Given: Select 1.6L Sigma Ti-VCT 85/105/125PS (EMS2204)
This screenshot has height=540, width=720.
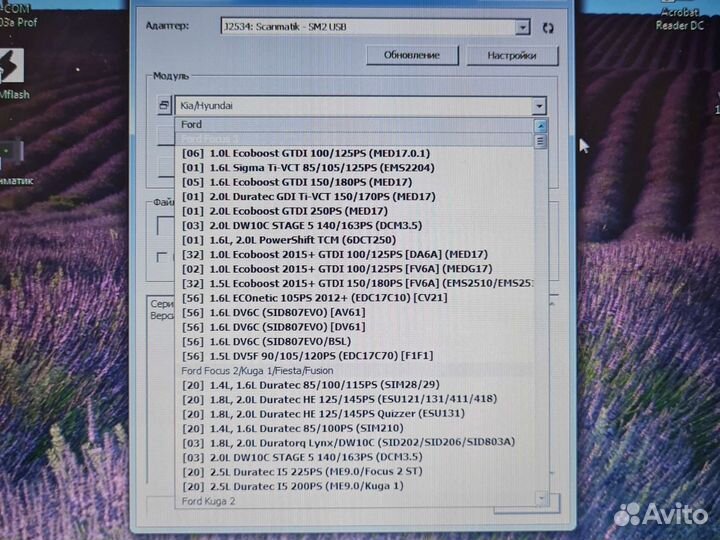Looking at the screenshot, I should pyautogui.click(x=354, y=168).
